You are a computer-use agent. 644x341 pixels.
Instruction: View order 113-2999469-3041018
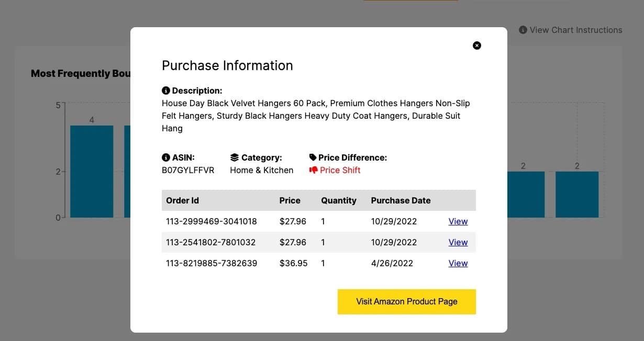(x=458, y=221)
